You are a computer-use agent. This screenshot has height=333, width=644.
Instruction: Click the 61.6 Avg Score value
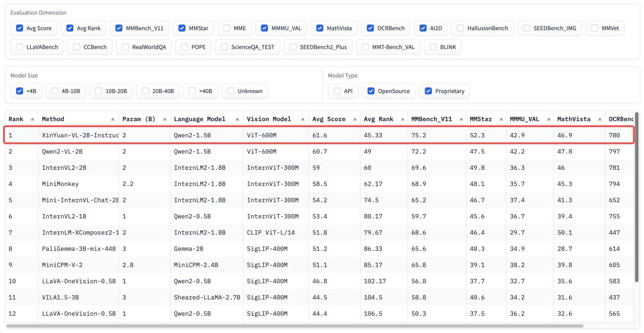click(x=319, y=134)
